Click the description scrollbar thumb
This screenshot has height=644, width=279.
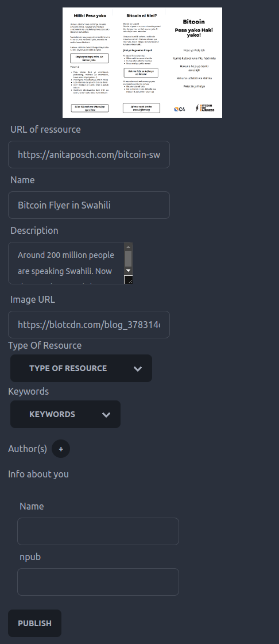[x=128, y=259]
